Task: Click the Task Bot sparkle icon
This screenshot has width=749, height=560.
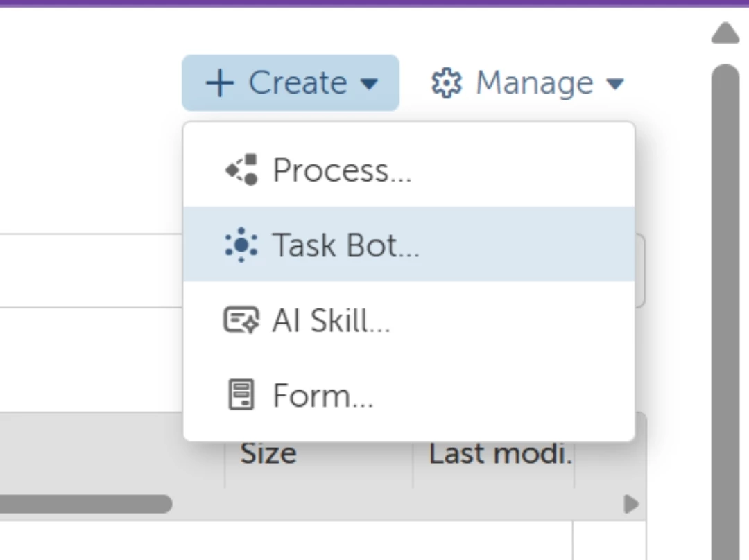Action: tap(241, 245)
